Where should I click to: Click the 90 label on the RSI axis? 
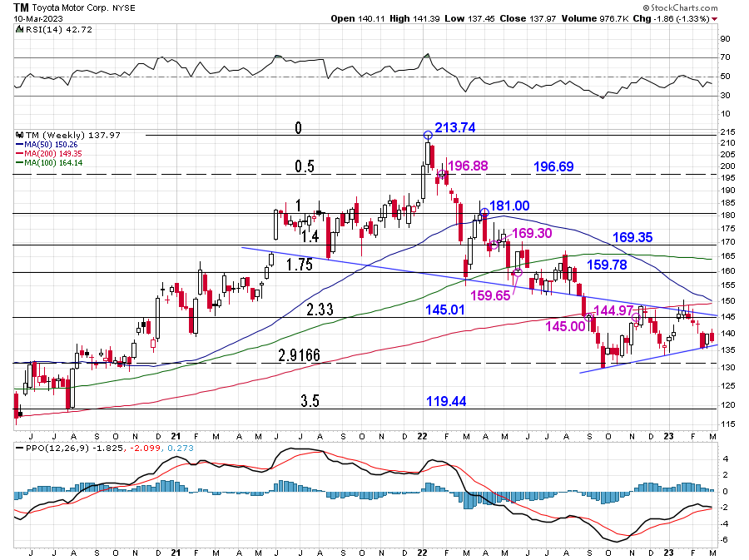pyautogui.click(x=725, y=38)
